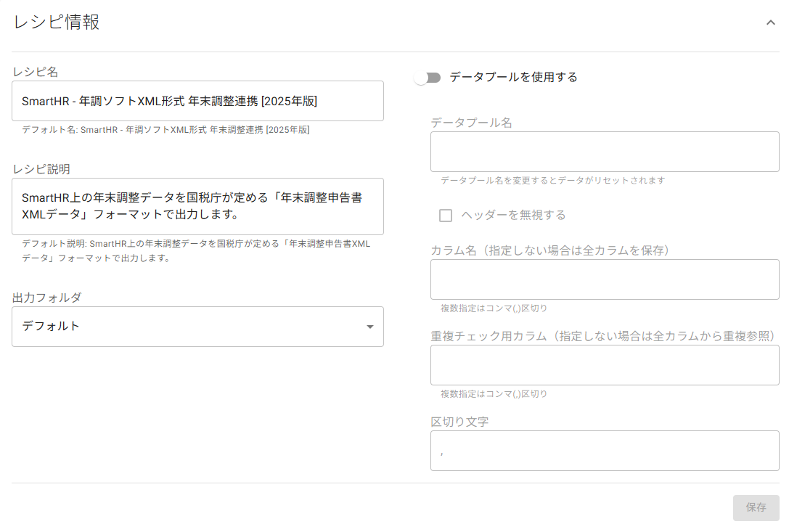The height and width of the screenshot is (532, 789).
Task: Click the 保存 button
Action: click(756, 507)
